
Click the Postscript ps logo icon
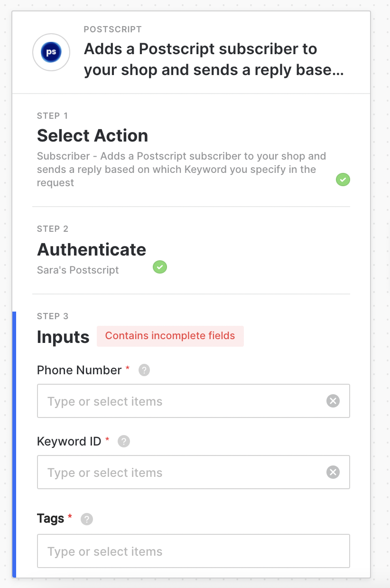pos(51,52)
